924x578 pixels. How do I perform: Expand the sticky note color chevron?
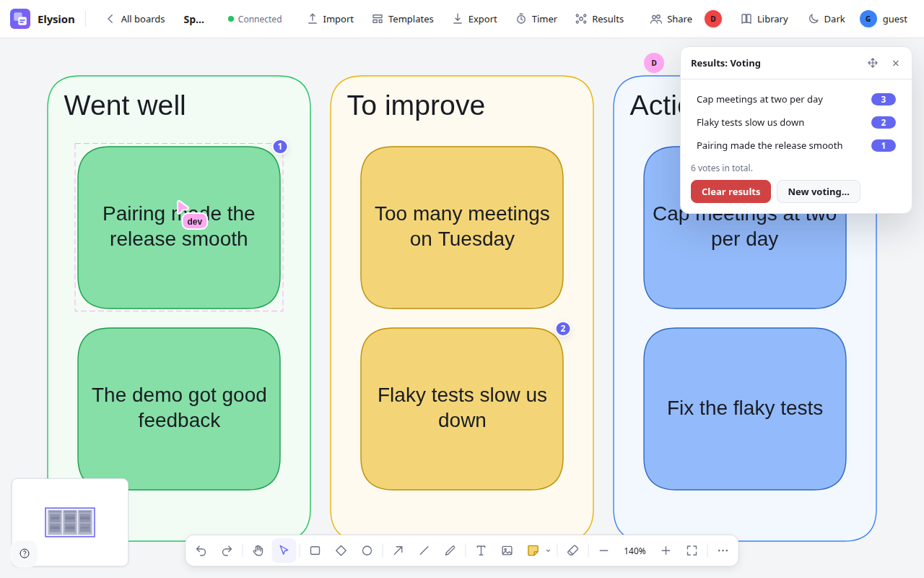tap(548, 551)
